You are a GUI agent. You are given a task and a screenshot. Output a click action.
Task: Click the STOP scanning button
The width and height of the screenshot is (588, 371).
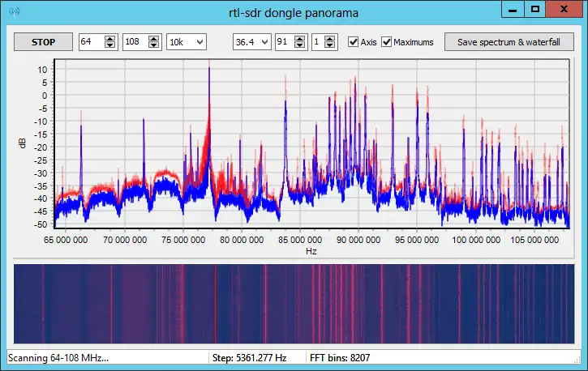(43, 42)
